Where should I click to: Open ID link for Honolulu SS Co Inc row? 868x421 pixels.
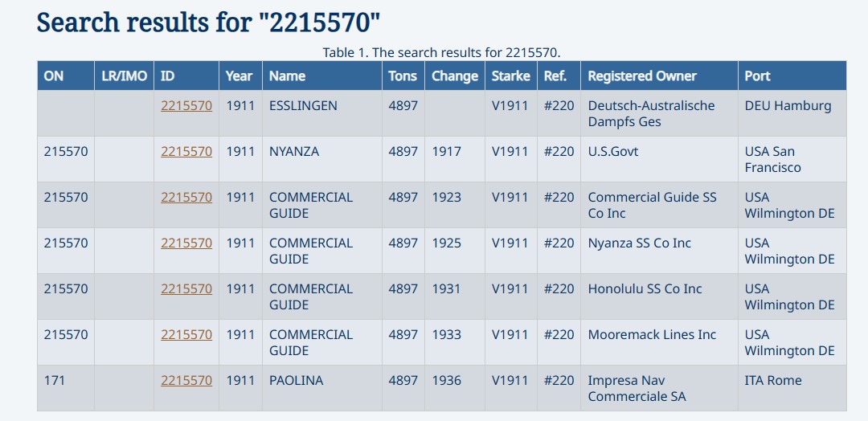186,288
